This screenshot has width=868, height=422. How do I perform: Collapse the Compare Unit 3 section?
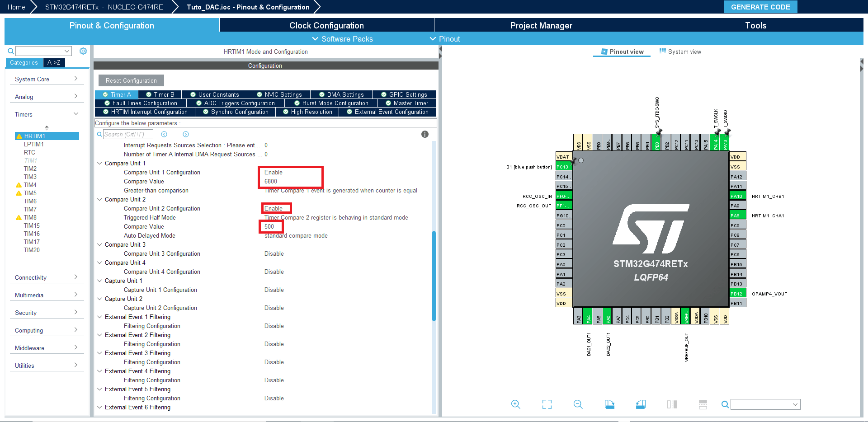click(x=99, y=244)
